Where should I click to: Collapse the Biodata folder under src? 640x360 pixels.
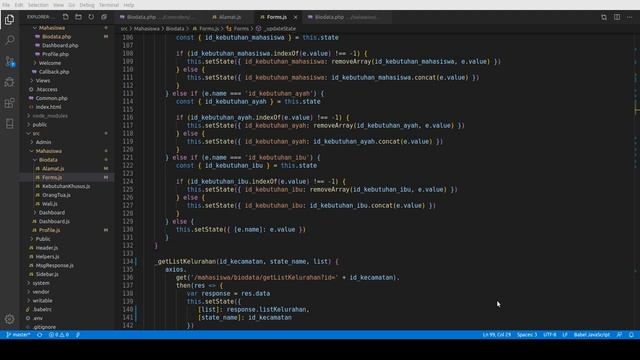tap(48, 160)
